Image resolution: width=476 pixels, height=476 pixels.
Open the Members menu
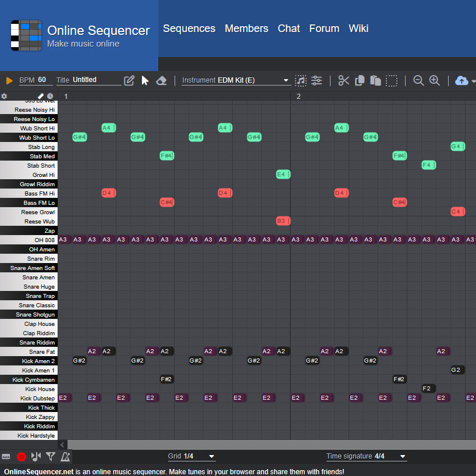coord(247,29)
